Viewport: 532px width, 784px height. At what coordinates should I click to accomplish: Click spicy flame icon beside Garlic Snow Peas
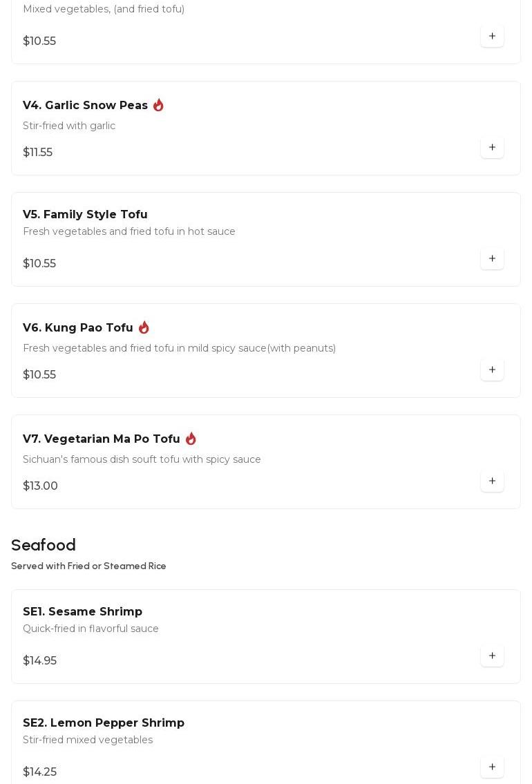pyautogui.click(x=158, y=105)
